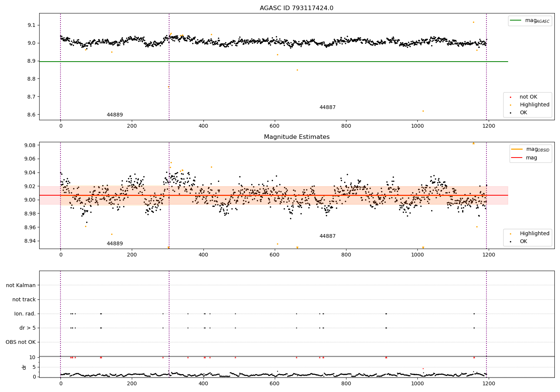
Task: Click the 9.04 y-axis tick label
Action: tap(30, 173)
